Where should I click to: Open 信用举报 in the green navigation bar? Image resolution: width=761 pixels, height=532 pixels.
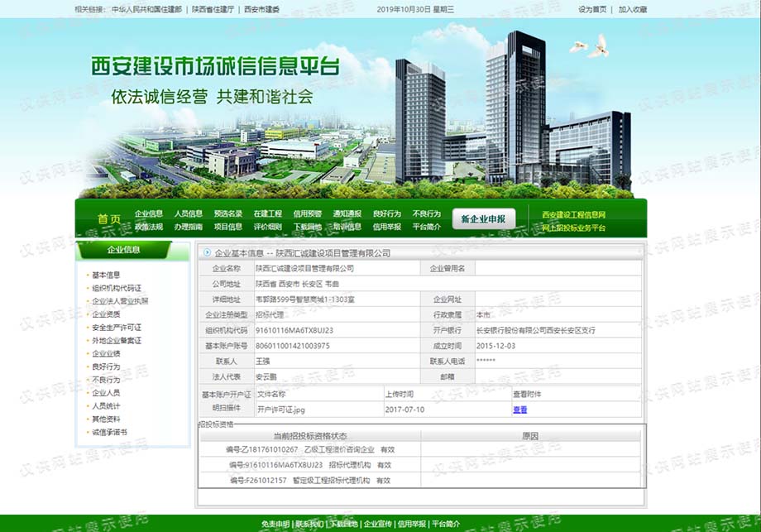pyautogui.click(x=387, y=227)
